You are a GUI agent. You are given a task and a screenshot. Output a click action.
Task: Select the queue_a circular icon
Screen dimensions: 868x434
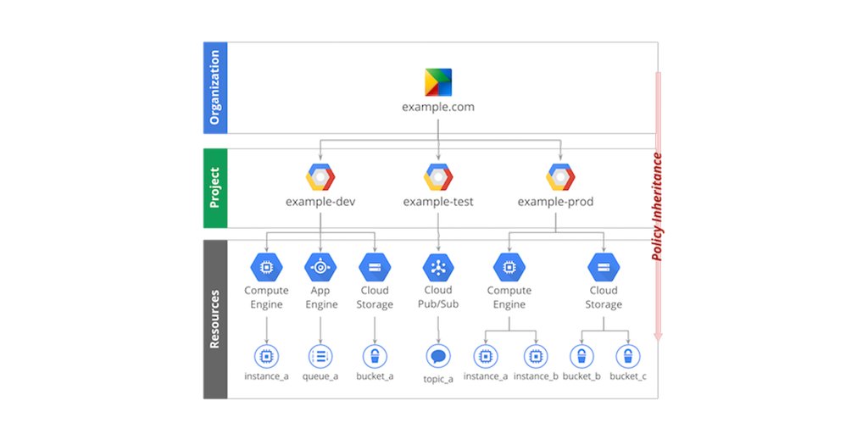coord(320,357)
